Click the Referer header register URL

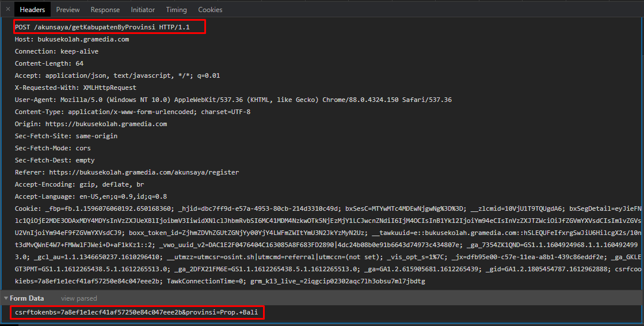[144, 172]
